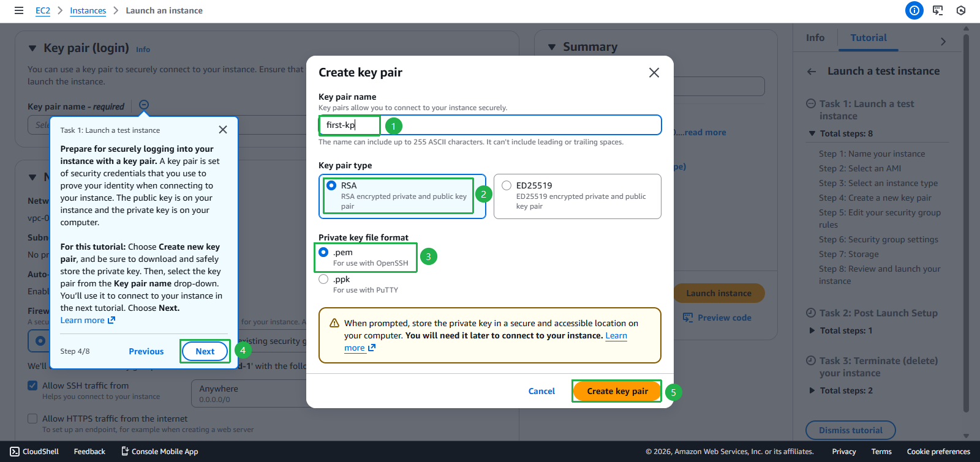The image size is (980, 462).
Task: Select the ED25519 key pair type
Action: tap(507, 185)
